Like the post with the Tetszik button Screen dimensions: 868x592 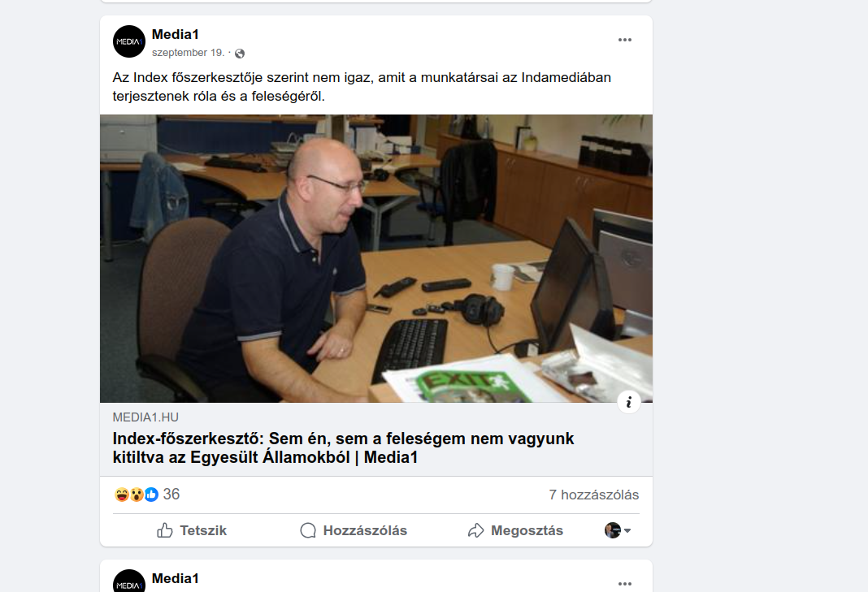[x=192, y=530]
